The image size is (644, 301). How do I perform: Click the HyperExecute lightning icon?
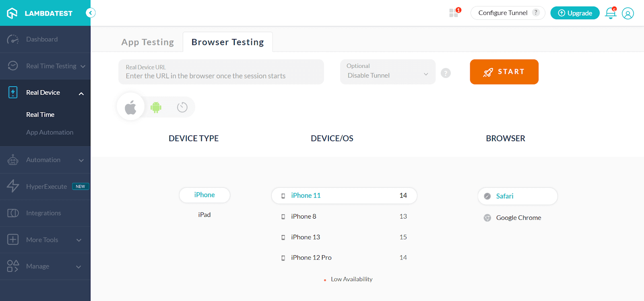[12, 186]
